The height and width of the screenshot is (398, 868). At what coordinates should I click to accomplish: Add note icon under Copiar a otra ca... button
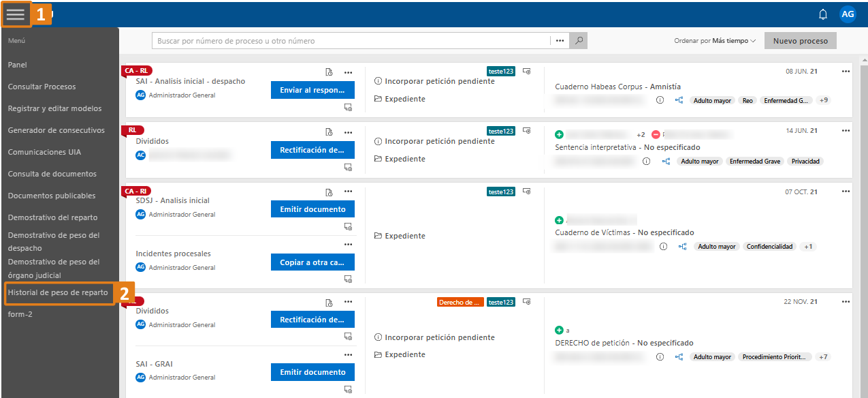[348, 279]
